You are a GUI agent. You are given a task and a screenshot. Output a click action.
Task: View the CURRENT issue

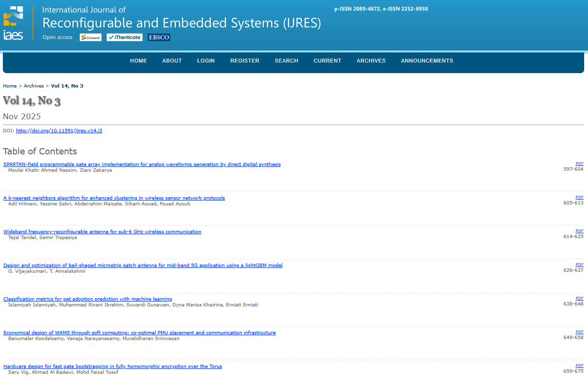tap(327, 61)
